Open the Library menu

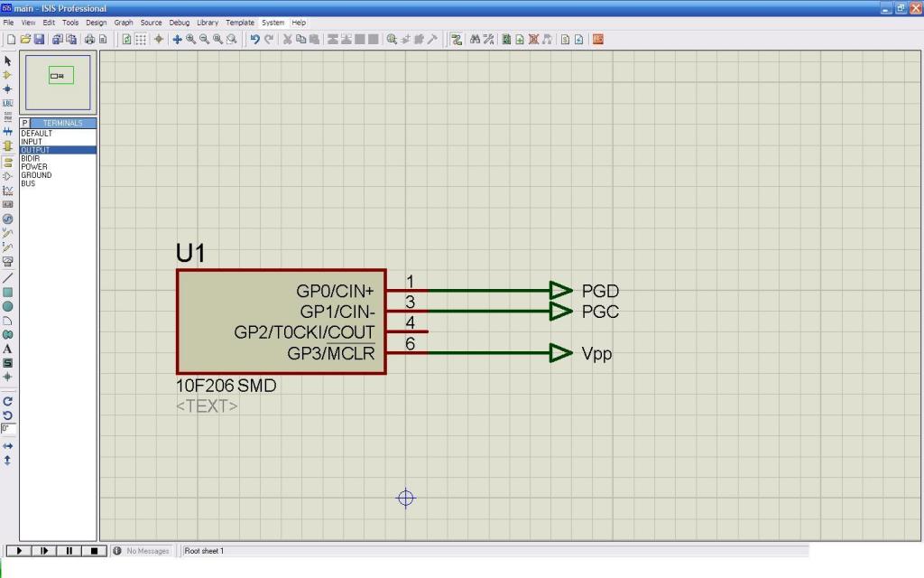click(x=208, y=23)
